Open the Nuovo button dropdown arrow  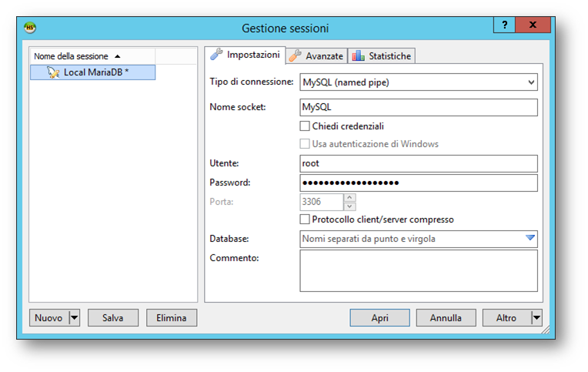coord(74,317)
